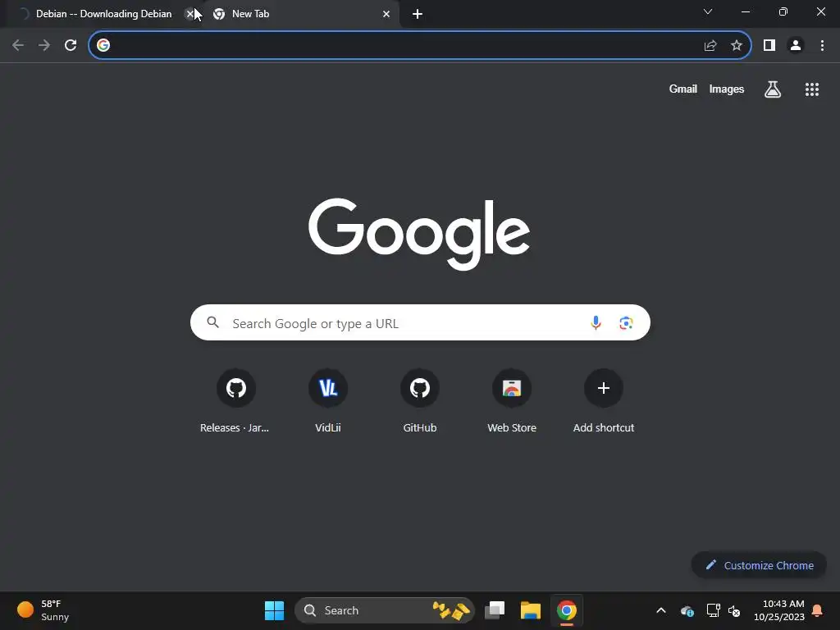Add a new shortcut tile

pyautogui.click(x=604, y=400)
